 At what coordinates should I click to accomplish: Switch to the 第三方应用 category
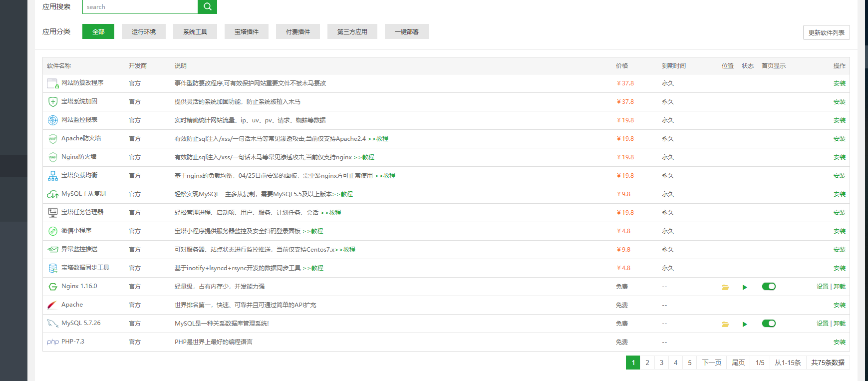(352, 31)
